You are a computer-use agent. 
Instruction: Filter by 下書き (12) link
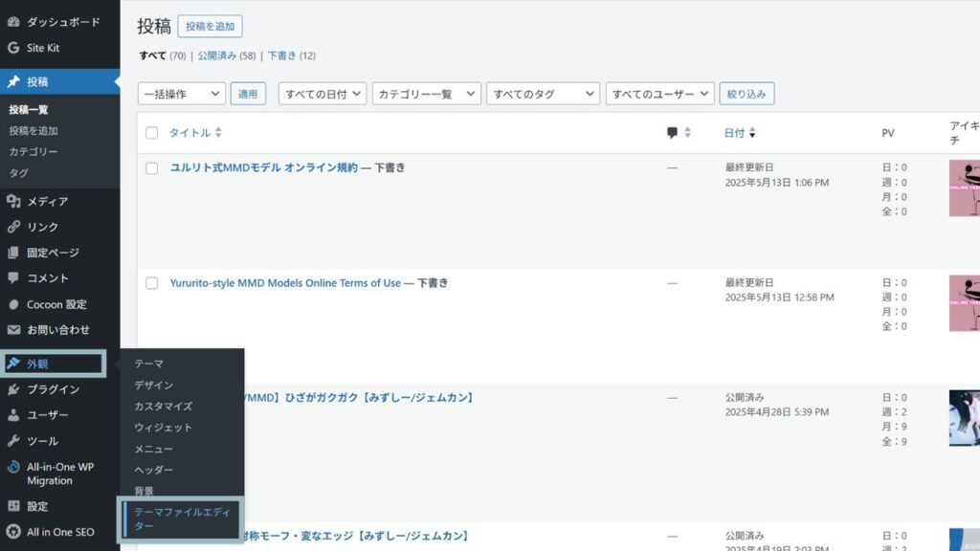pyautogui.click(x=291, y=55)
